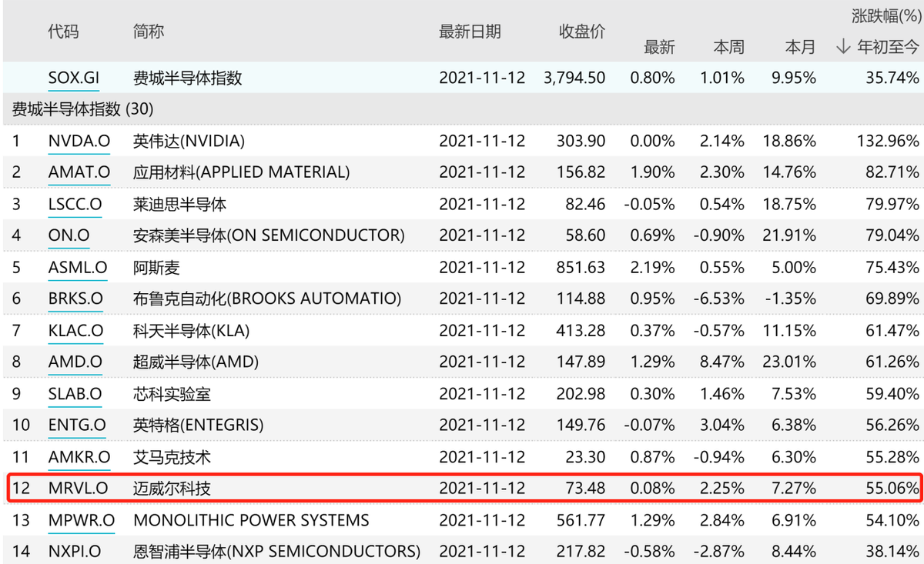Click the 最新 change column header
The image size is (924, 564).
click(x=659, y=48)
